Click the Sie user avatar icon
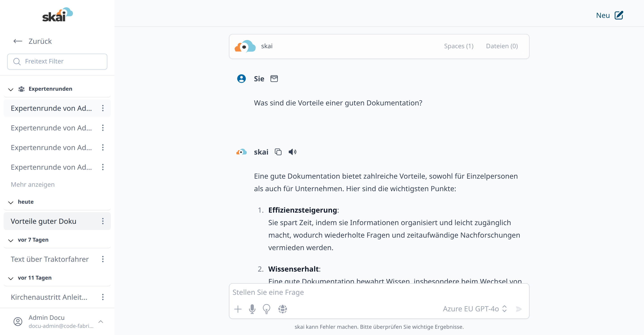 (241, 79)
